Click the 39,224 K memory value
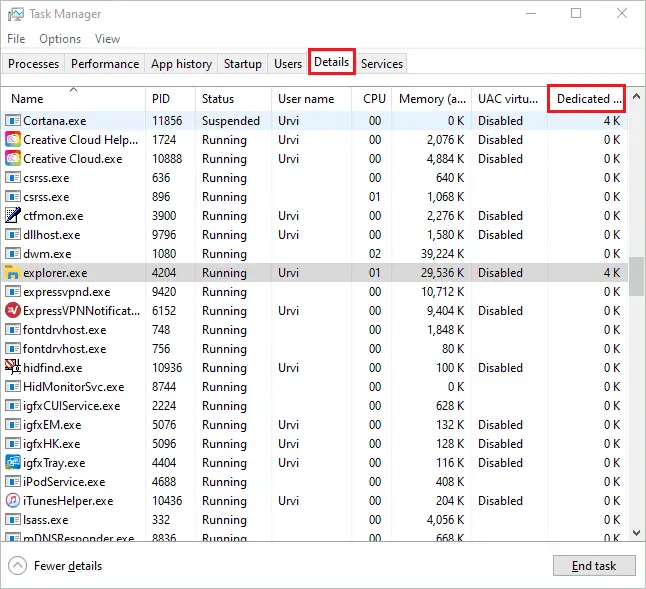This screenshot has height=589, width=646. pyautogui.click(x=442, y=254)
